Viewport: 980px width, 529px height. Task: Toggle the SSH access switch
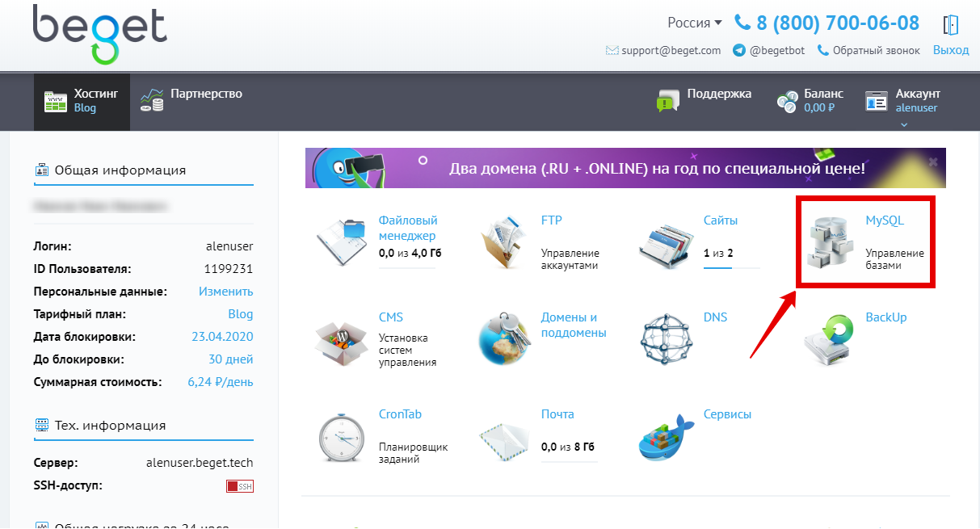click(x=240, y=486)
